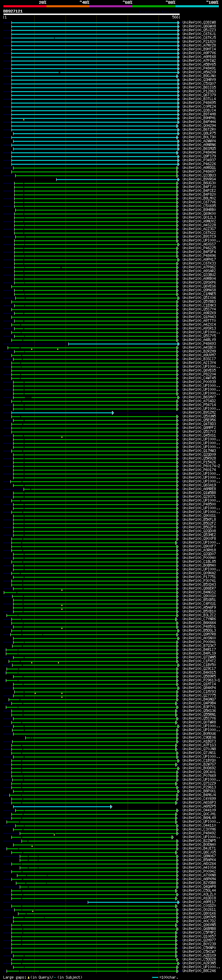Select the UniRef100_P46226 entry

click(199, 164)
